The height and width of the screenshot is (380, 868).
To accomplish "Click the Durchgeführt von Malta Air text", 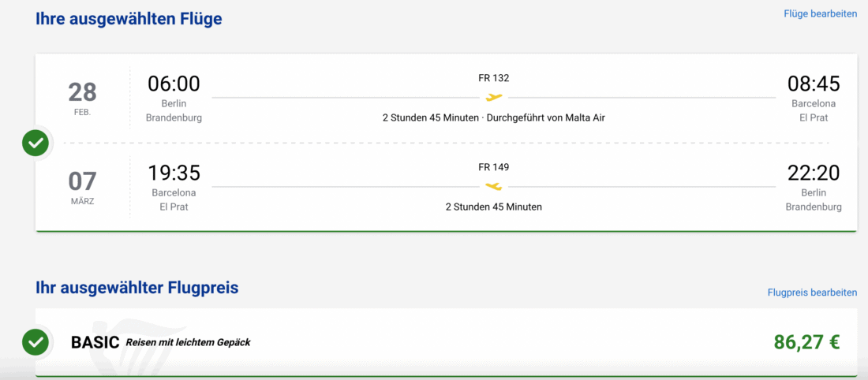I will [546, 118].
